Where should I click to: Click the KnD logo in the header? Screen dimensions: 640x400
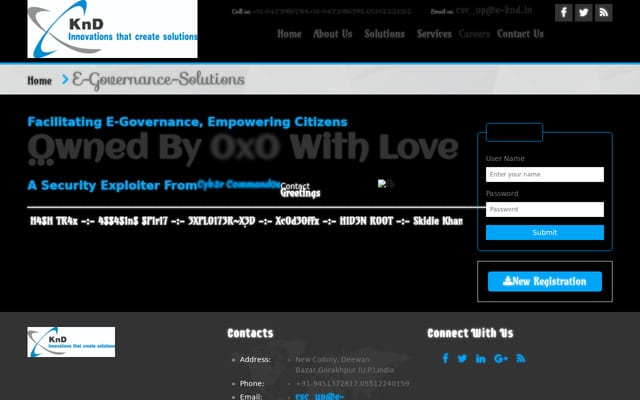tap(112, 29)
